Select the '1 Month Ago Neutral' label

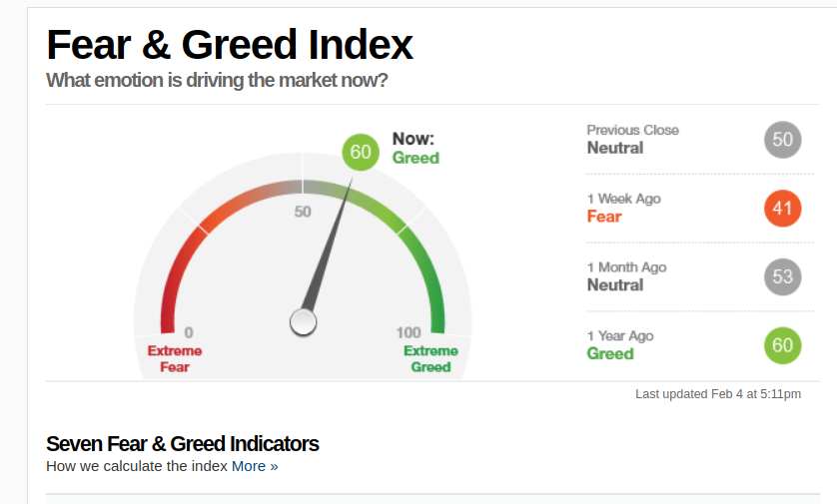[x=626, y=276]
